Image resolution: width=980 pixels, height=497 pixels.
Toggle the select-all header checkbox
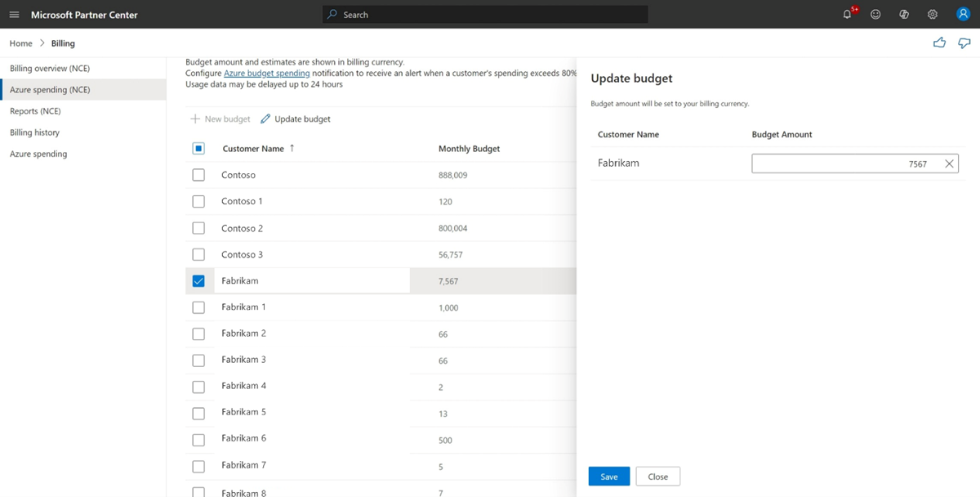pos(198,149)
